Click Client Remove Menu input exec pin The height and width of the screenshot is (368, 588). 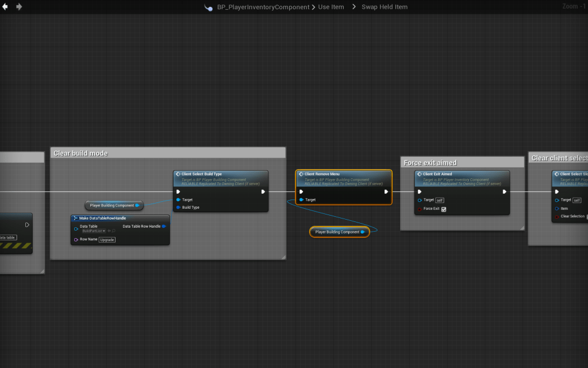[301, 191]
